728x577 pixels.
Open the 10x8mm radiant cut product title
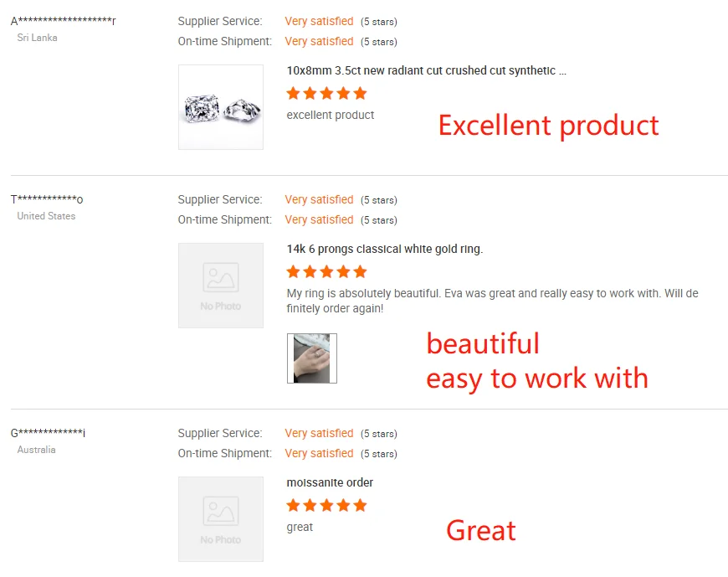point(426,71)
